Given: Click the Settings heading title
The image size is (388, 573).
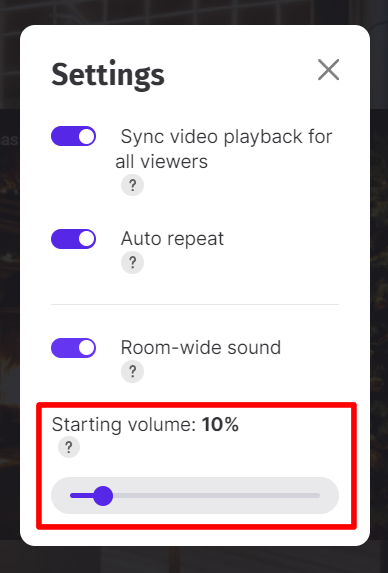Looking at the screenshot, I should [108, 75].
